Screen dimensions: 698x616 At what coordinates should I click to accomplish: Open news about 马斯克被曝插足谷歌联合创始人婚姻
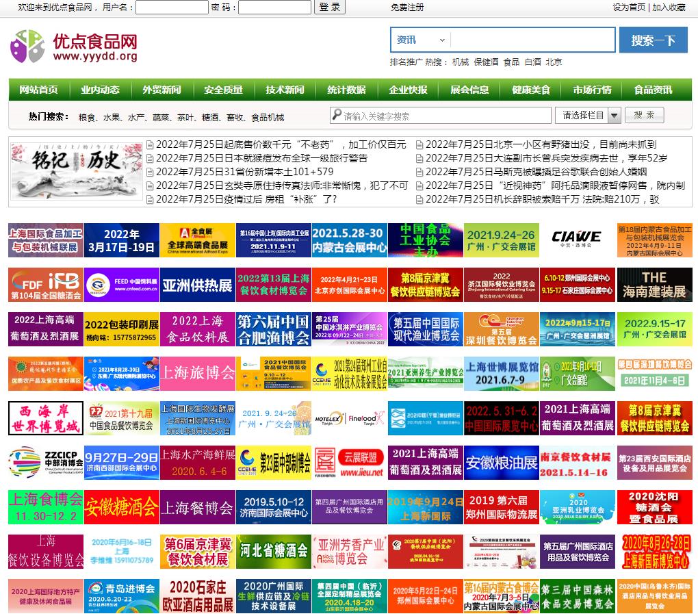536,172
